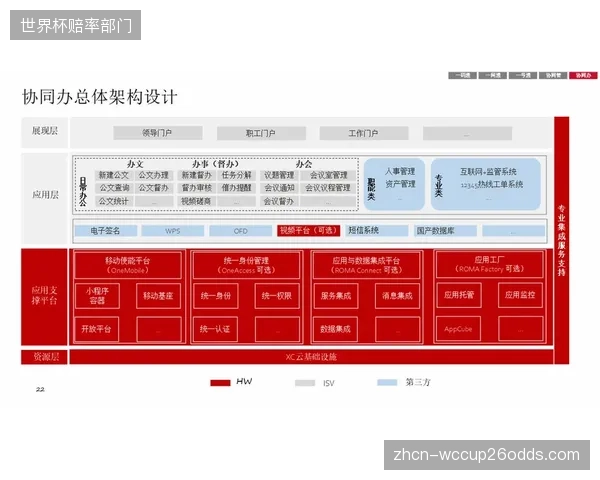Click the blue 第三方 legend swatch
The height and width of the screenshot is (480, 600).
[x=387, y=382]
